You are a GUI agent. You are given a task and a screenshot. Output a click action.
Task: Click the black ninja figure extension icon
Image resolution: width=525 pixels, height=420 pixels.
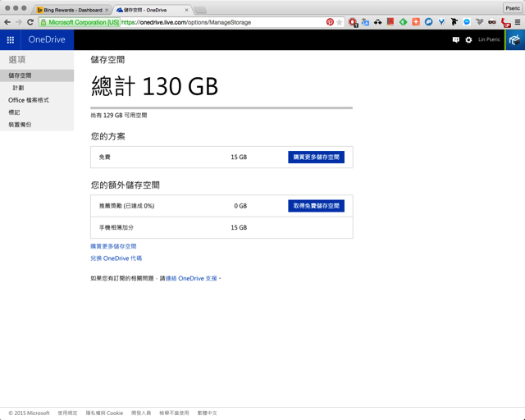point(454,22)
